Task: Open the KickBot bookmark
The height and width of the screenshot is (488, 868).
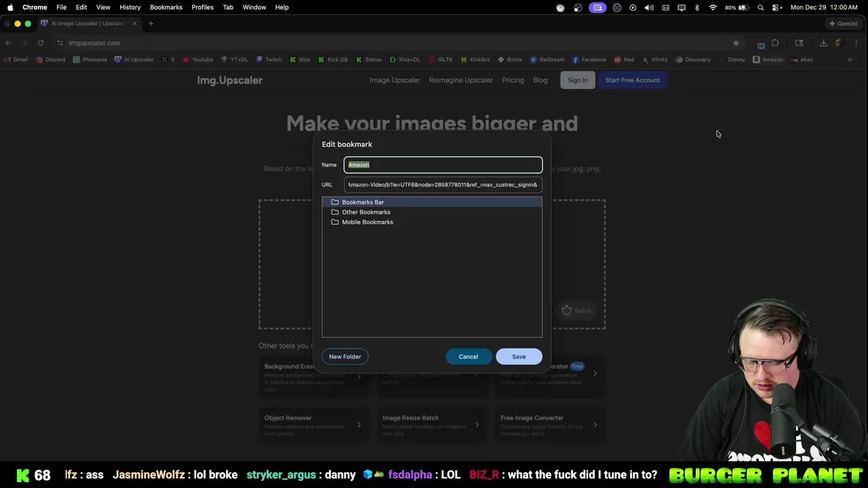Action: point(475,60)
